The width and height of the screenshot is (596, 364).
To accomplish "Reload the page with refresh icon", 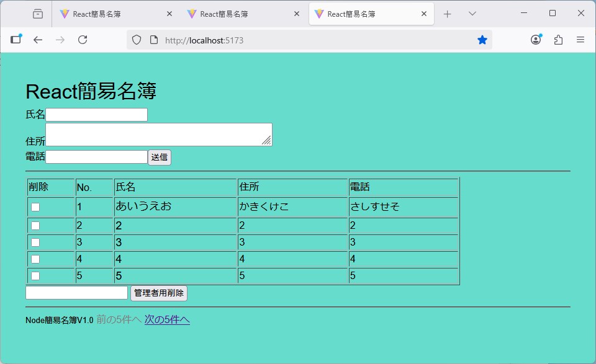I will coord(82,40).
